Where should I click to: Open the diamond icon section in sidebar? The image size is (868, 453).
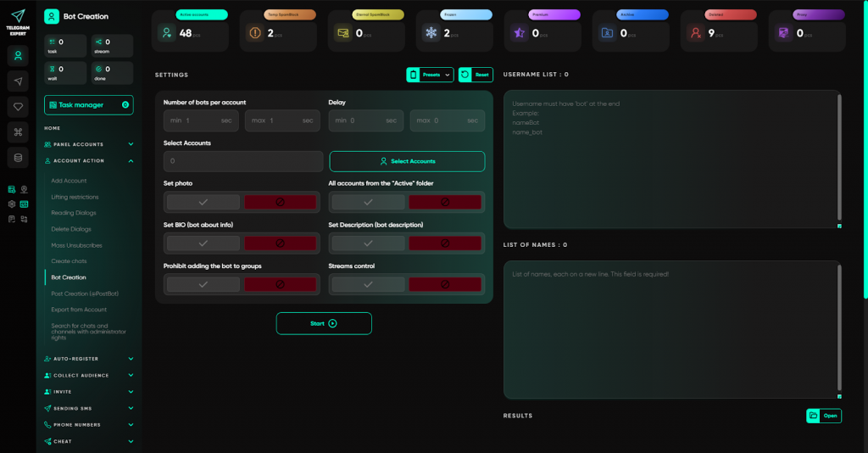pos(18,106)
